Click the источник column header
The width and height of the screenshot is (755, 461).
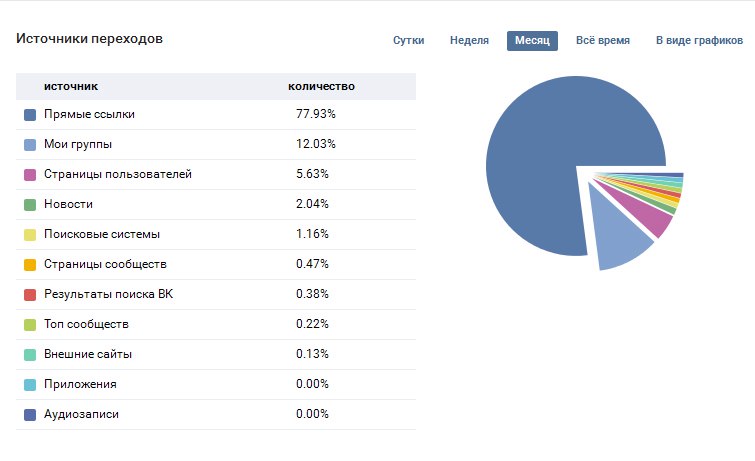coord(70,86)
